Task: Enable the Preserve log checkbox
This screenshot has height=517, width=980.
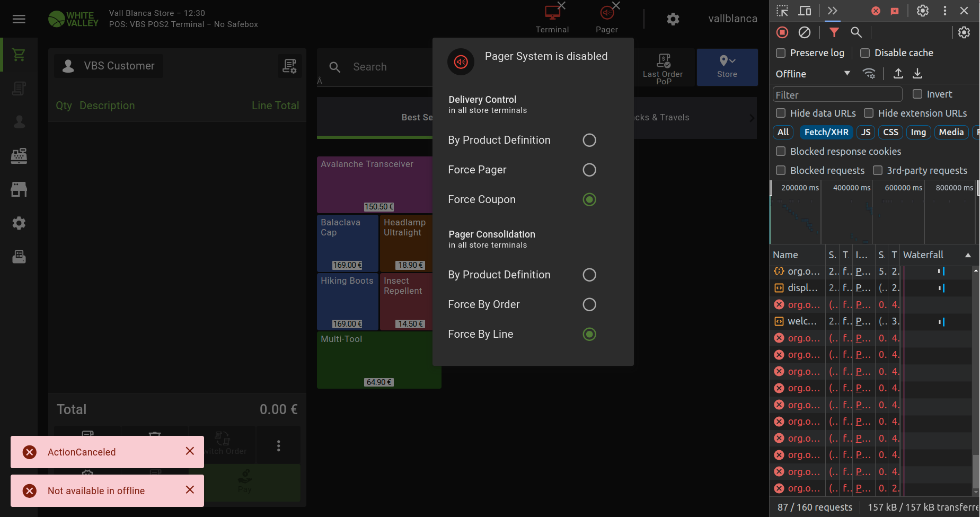Action: tap(781, 53)
